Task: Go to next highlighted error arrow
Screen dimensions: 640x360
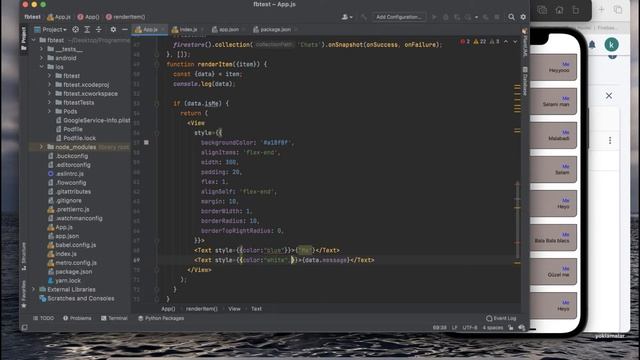Action: (x=515, y=42)
